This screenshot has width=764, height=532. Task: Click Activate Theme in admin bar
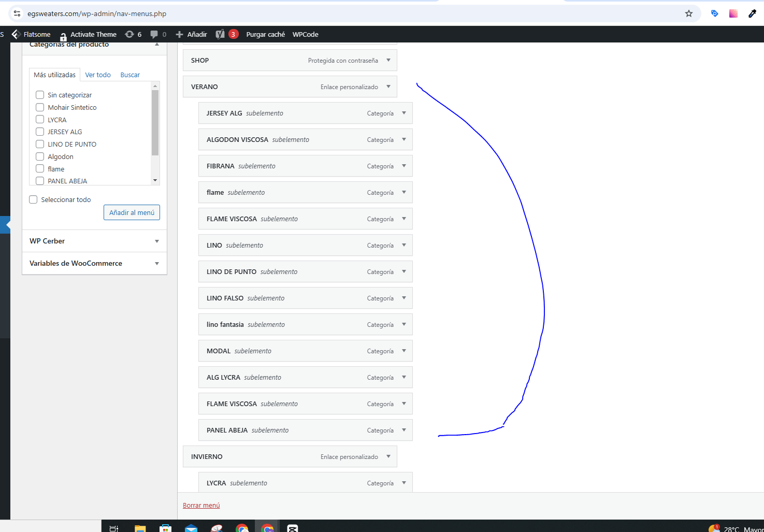[x=88, y=34]
